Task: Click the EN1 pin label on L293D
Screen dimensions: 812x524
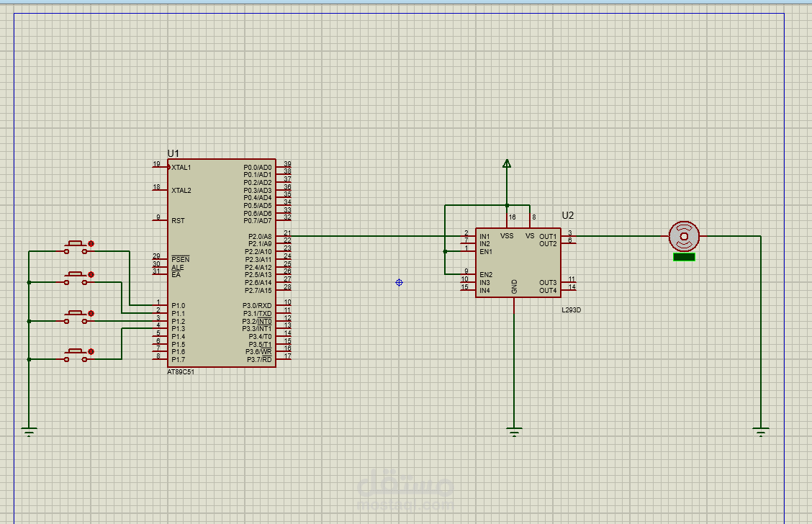Action: (486, 252)
